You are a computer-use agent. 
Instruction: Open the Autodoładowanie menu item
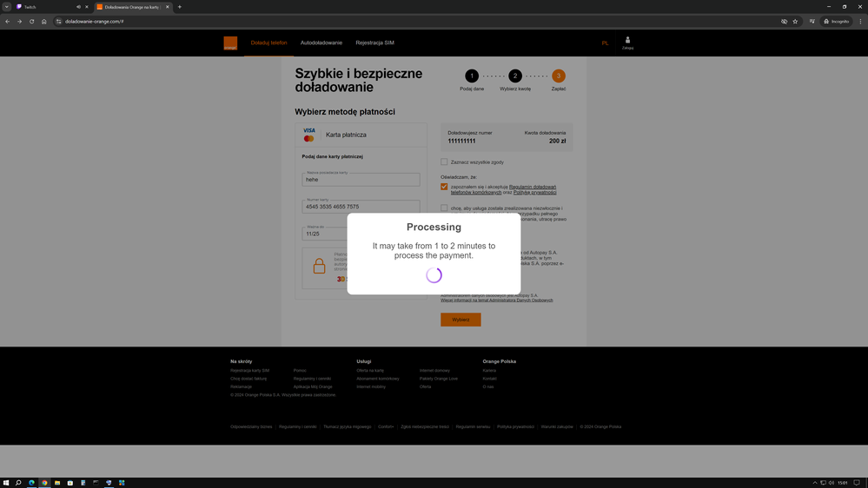click(x=321, y=43)
